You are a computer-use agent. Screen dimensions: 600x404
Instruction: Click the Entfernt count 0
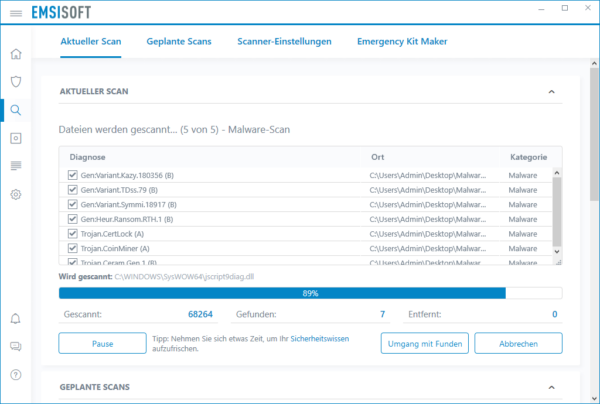(x=554, y=314)
